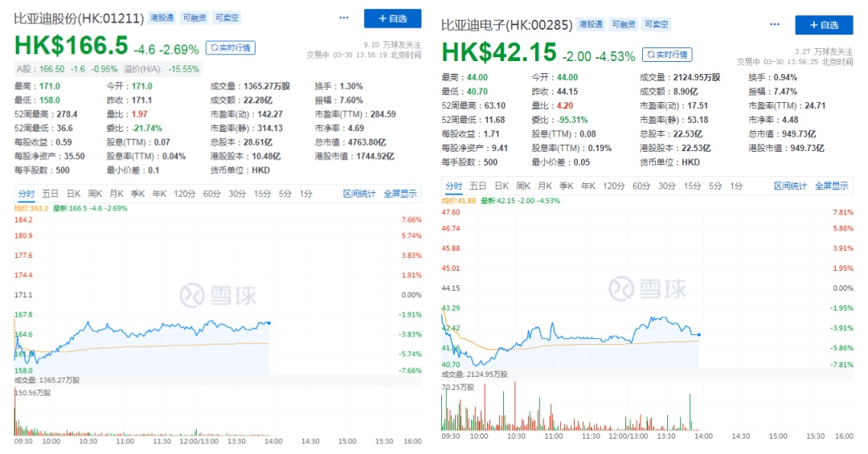Click the 港股通 tag of 比亚迪电子
Image resolution: width=868 pixels, height=454 pixels.
click(591, 24)
